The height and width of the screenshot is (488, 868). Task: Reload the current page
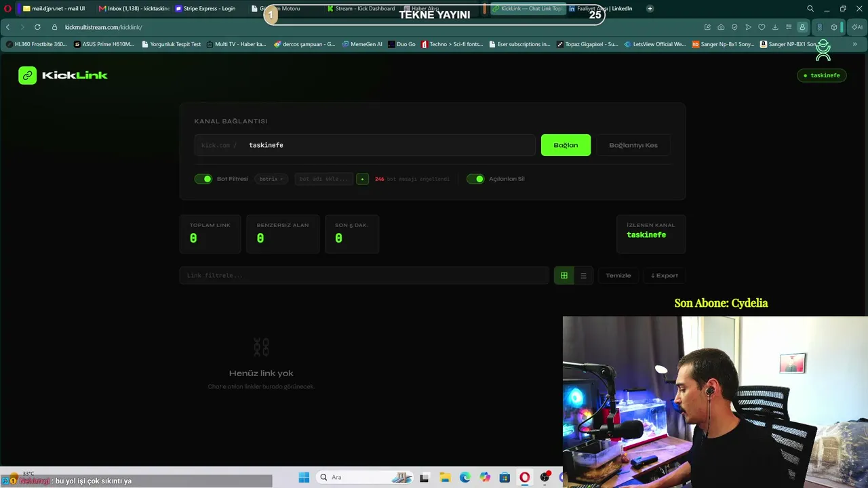click(37, 27)
